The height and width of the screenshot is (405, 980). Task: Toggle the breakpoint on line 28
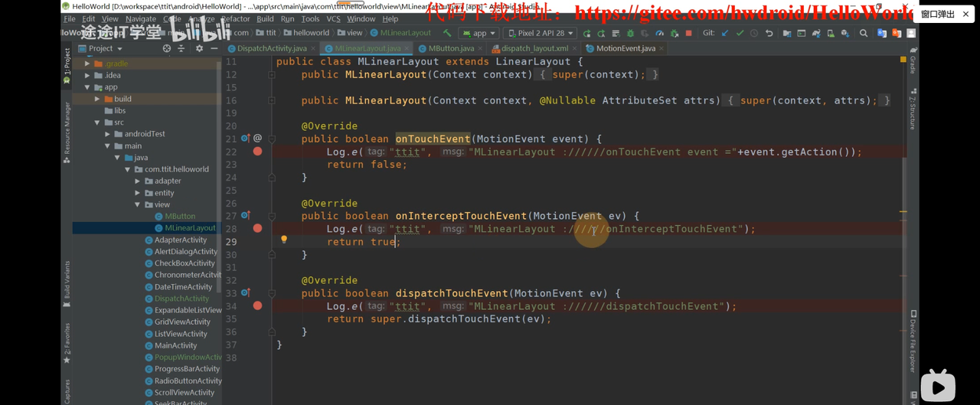click(x=258, y=228)
